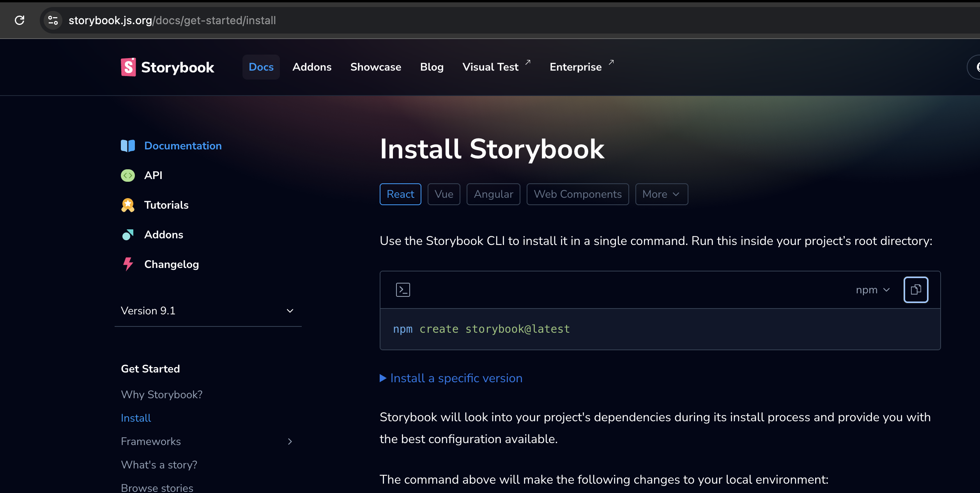980x493 pixels.
Task: Open Frameworks sidebar item
Action: pos(151,442)
